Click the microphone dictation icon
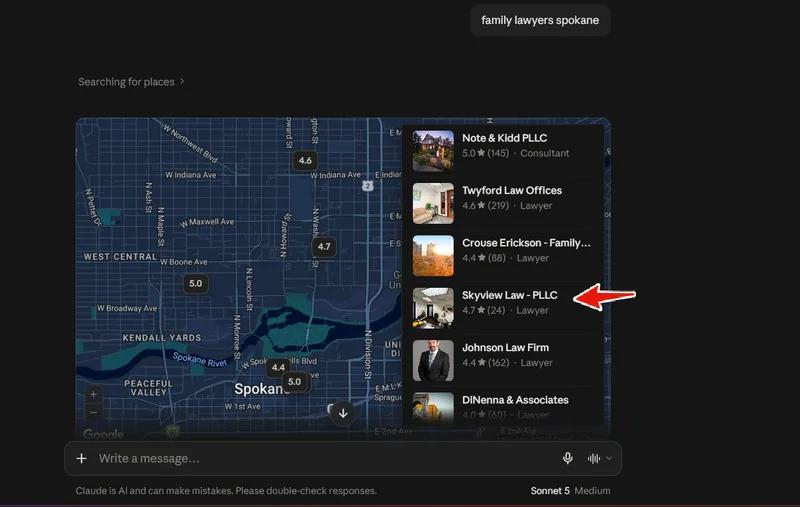 click(x=567, y=458)
